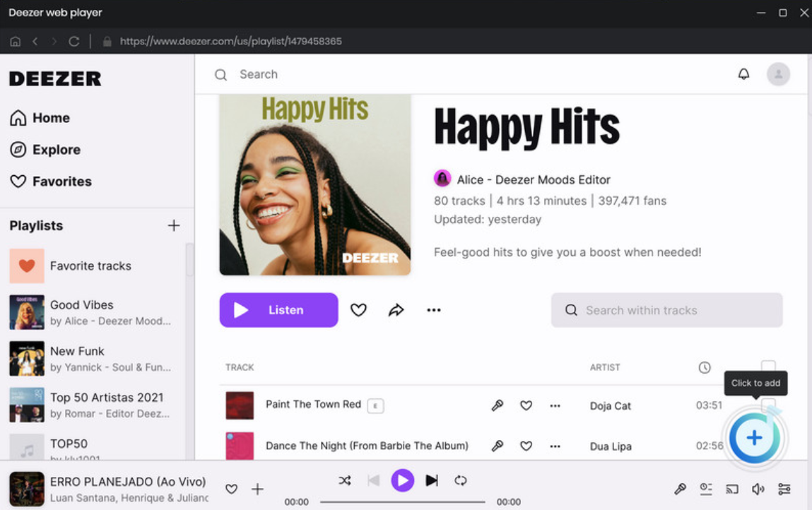
Task: Open Alice - Deezer Moods Editor profile
Action: coord(534,179)
